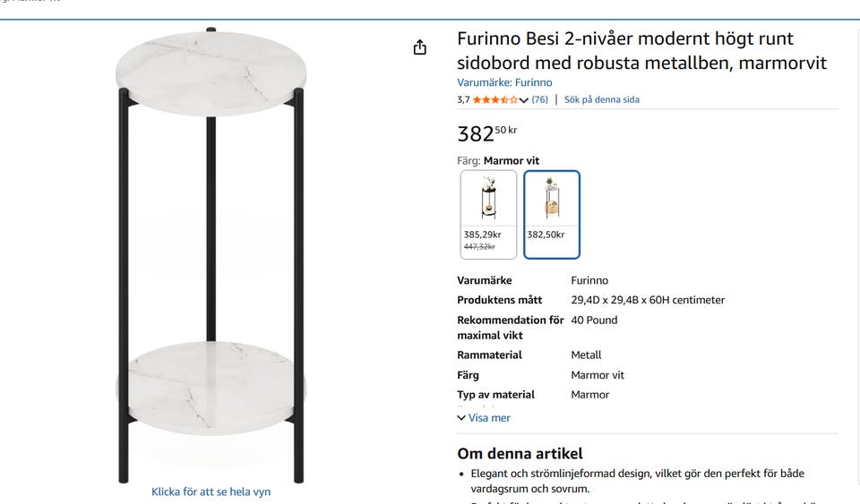860x504 pixels.
Task: Click the orange star rating icons
Action: [494, 100]
